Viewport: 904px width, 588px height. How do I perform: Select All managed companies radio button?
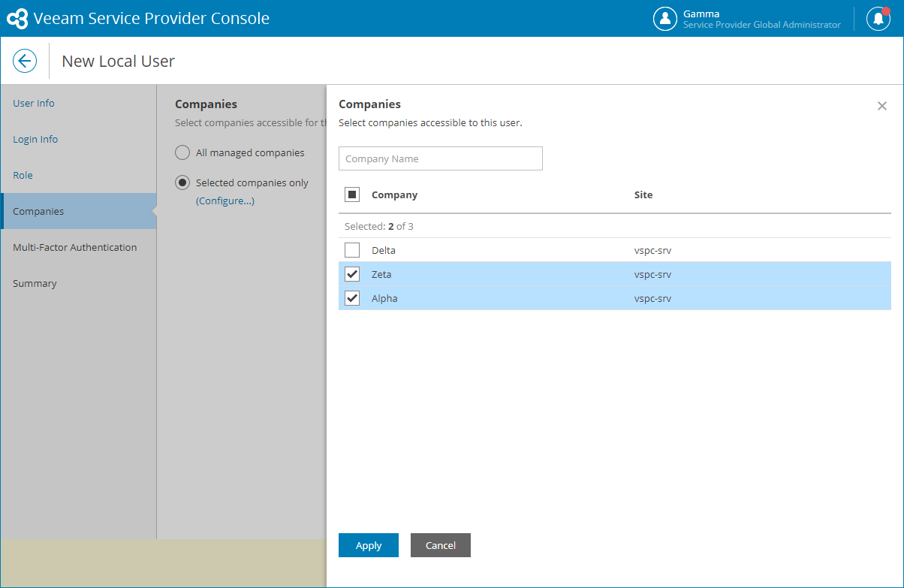tap(182, 152)
